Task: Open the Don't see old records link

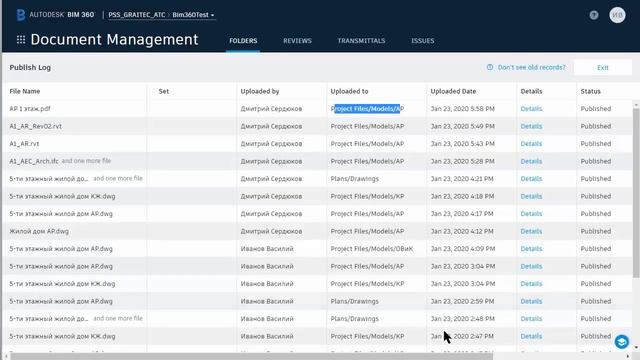Action: click(x=531, y=67)
